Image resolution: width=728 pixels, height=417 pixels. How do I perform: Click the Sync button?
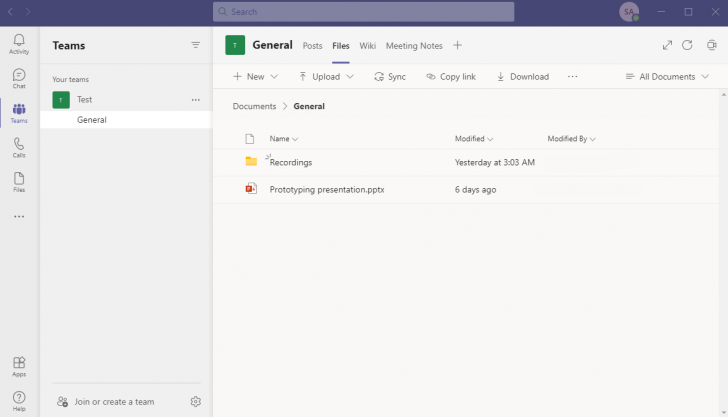(x=390, y=77)
